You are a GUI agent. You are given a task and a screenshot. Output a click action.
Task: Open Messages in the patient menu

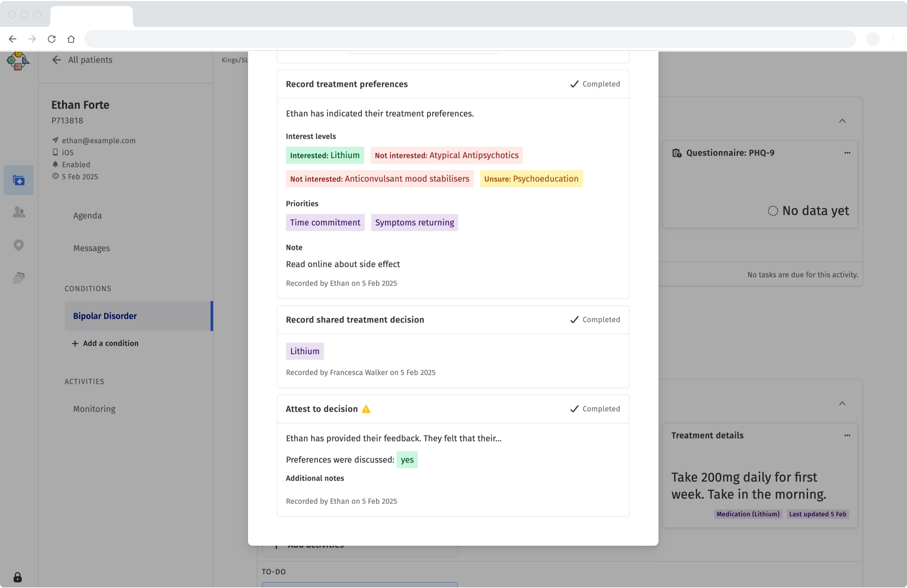tap(91, 248)
